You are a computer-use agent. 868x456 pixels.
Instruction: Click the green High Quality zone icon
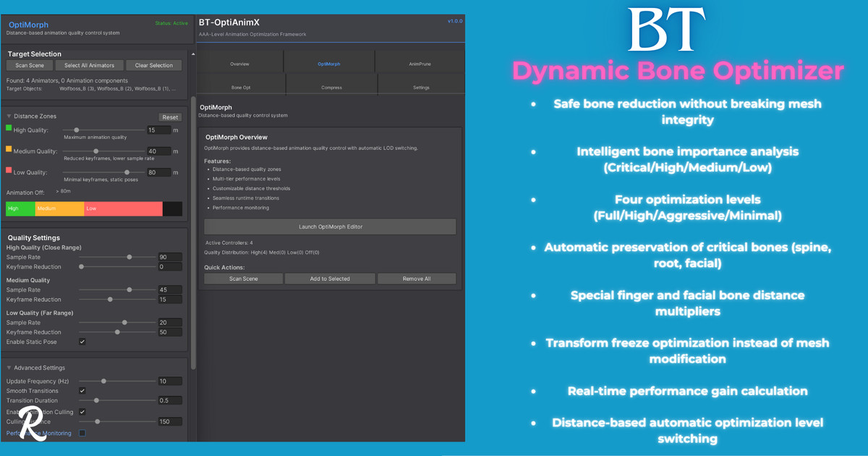tap(9, 128)
